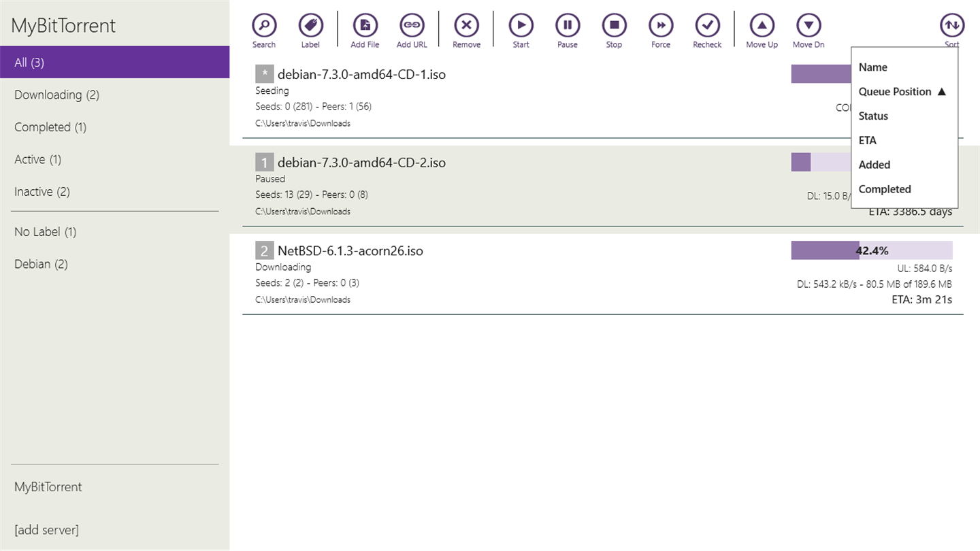
Task: Show Downloading (2) torrents
Action: coord(114,95)
